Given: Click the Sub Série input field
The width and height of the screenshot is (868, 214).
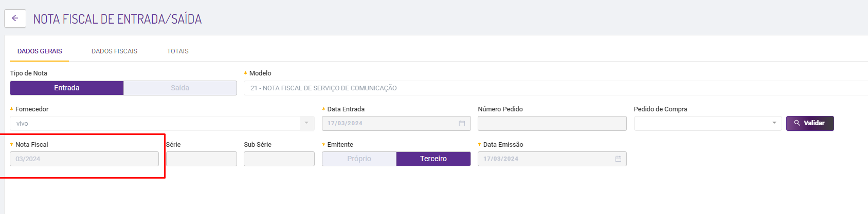Looking at the screenshot, I should (x=279, y=159).
